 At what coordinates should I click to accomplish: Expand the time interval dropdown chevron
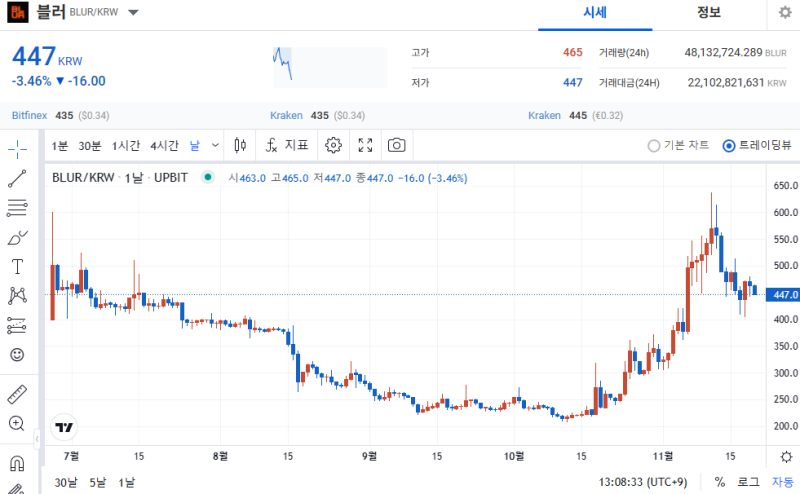pyautogui.click(x=215, y=145)
